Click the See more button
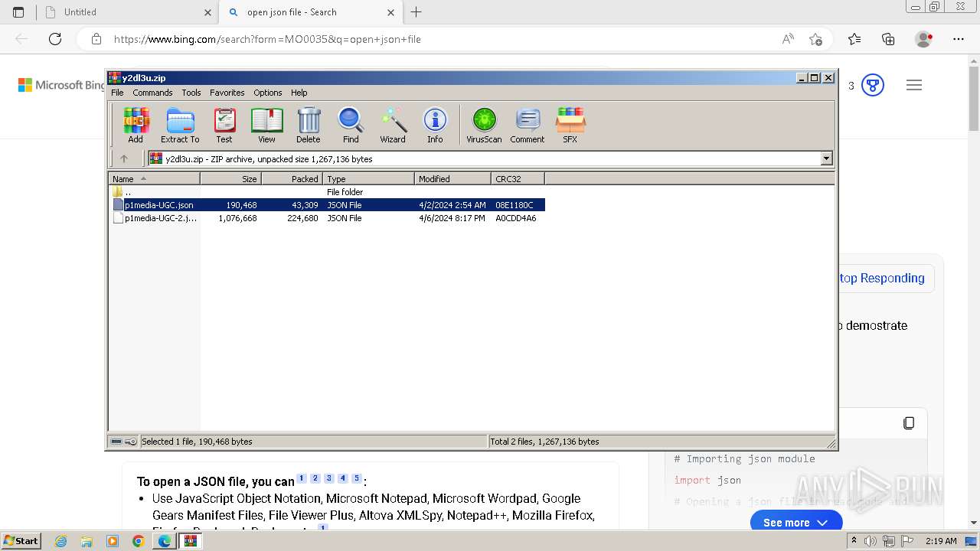The image size is (980, 551). click(796, 522)
